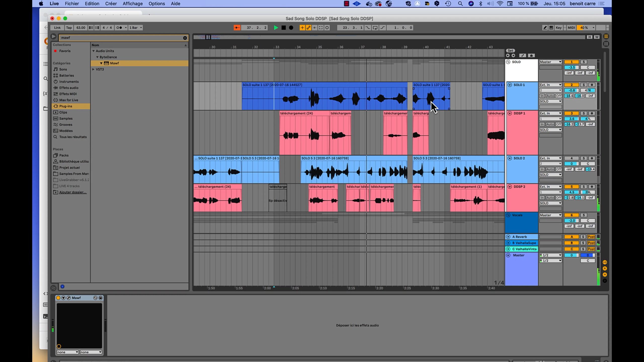Open the Créer menu

(111, 4)
